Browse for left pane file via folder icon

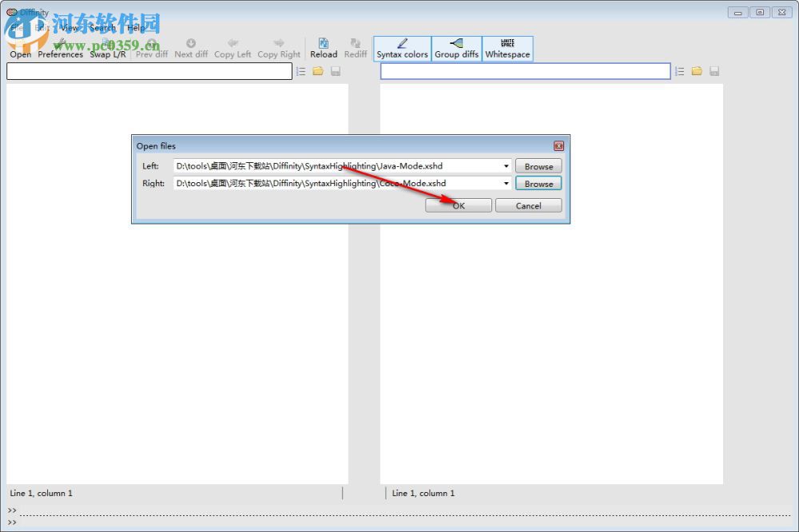click(x=318, y=71)
